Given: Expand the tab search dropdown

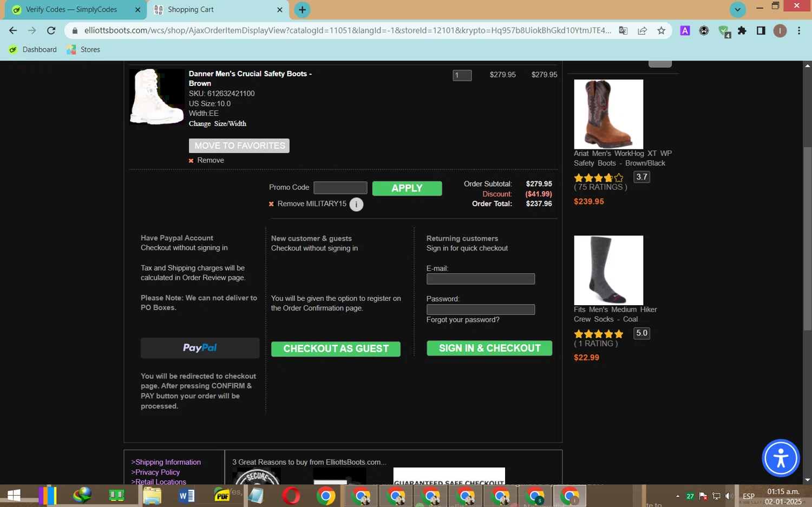Looking at the screenshot, I should pos(737,9).
